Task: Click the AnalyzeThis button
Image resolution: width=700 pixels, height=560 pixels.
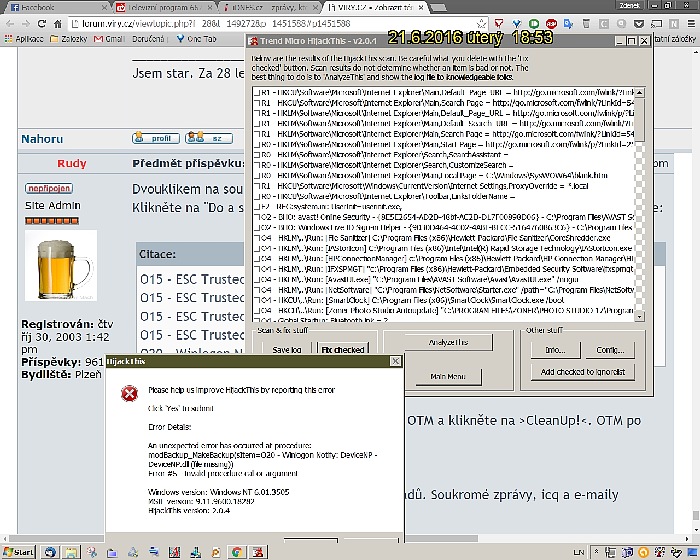Action: point(448,343)
